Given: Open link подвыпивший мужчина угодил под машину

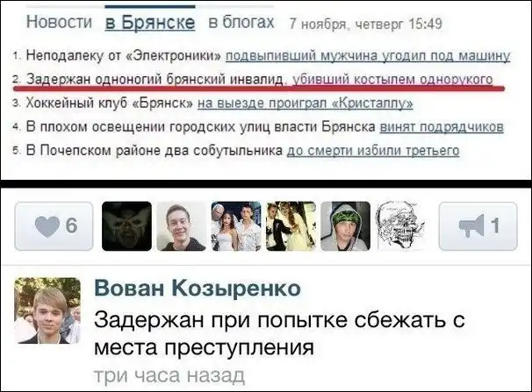Looking at the screenshot, I should point(368,55).
